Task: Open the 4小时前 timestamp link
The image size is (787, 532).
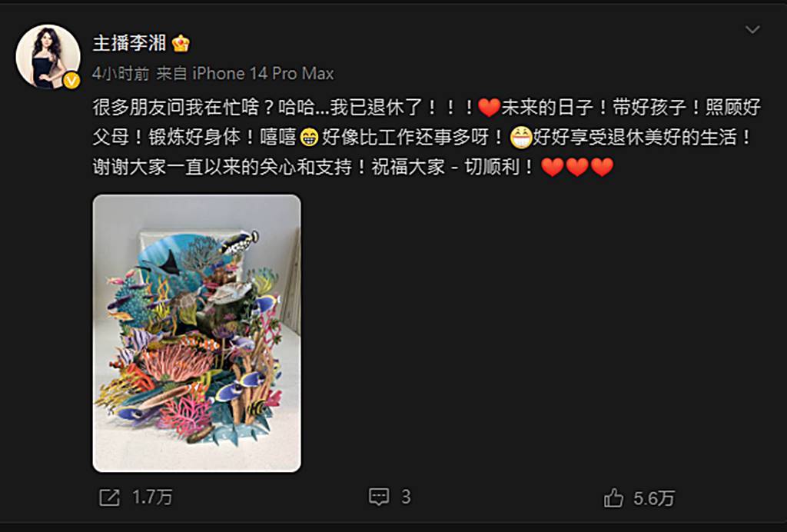Action: click(x=121, y=74)
